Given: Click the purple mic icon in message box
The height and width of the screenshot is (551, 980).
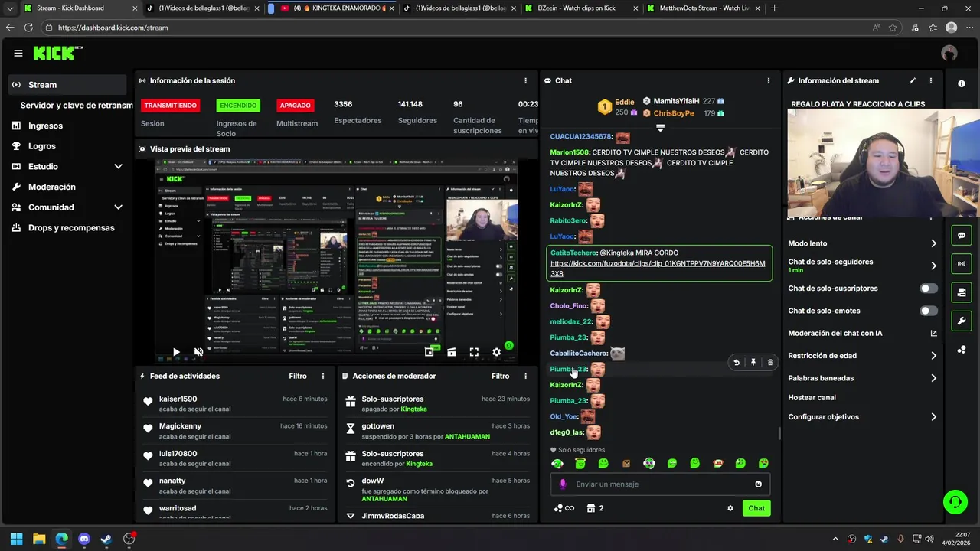Looking at the screenshot, I should (x=563, y=484).
